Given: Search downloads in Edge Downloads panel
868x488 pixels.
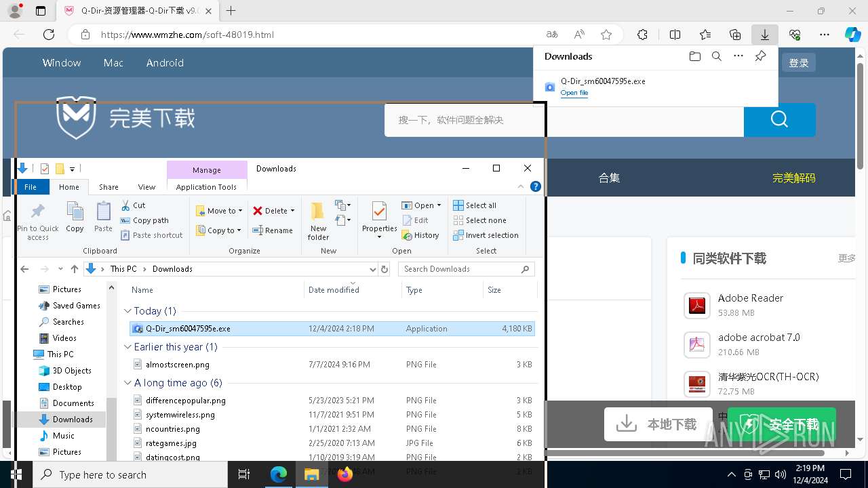Looking at the screenshot, I should [x=716, y=56].
